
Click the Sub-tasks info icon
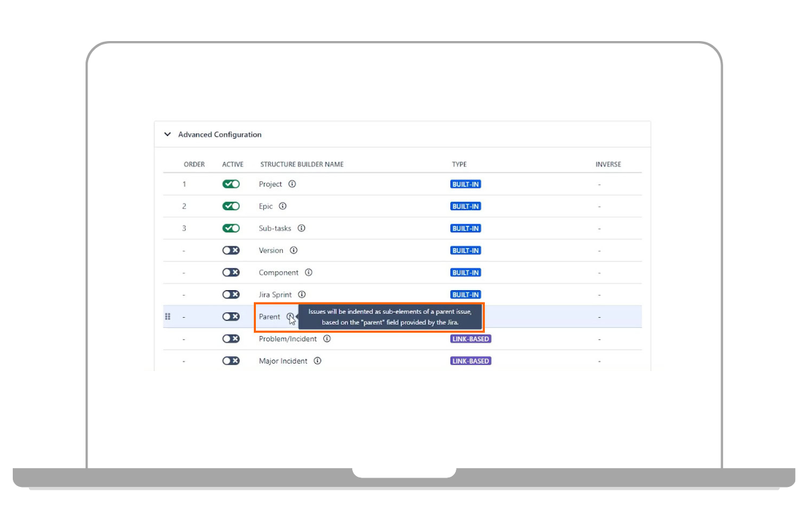click(302, 228)
